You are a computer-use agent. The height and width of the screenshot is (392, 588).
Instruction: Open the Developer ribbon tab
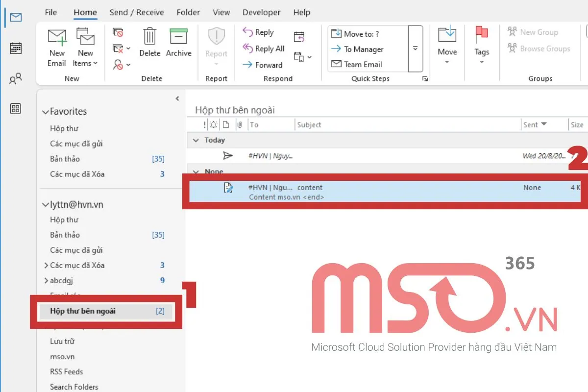[x=261, y=12]
